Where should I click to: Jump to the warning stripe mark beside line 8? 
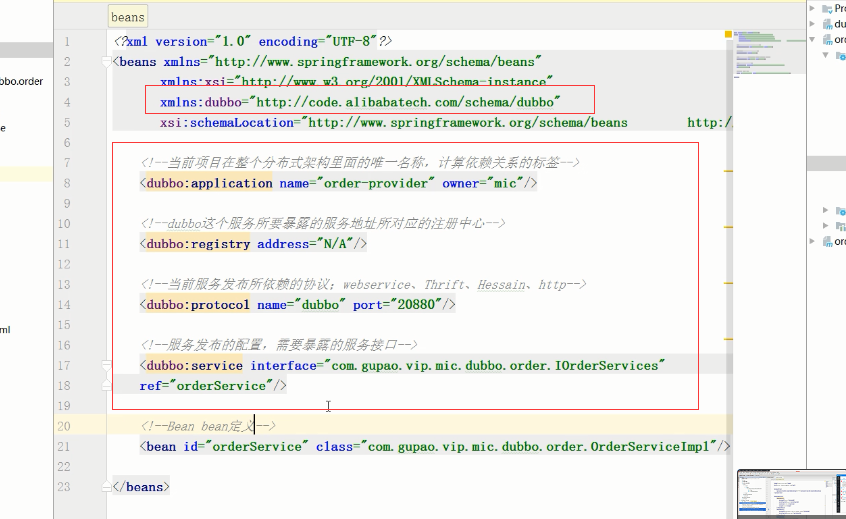(728, 171)
